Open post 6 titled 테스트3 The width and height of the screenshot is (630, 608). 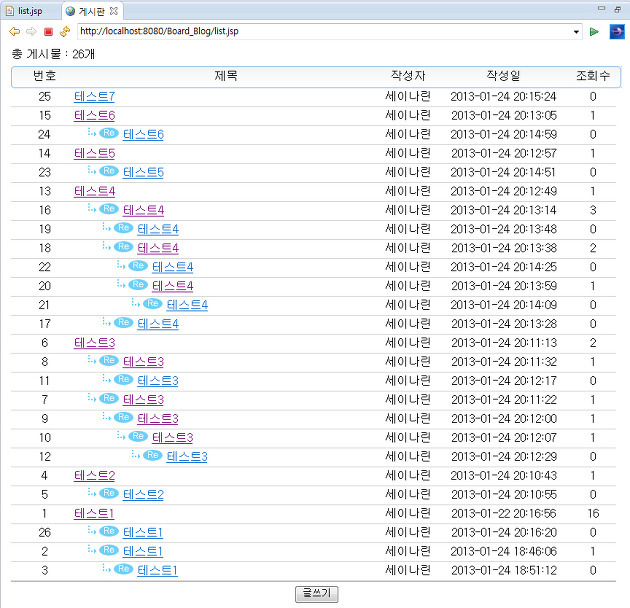coord(94,343)
